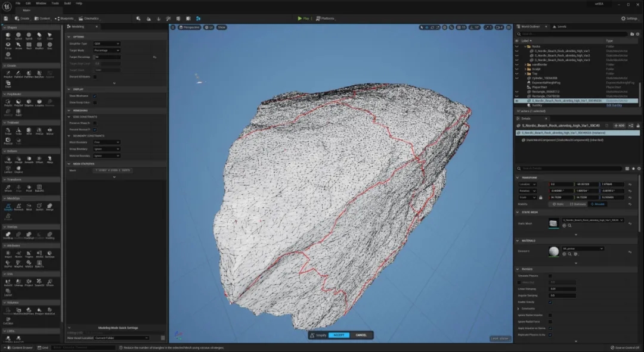
Task: Open the Mesh Boundary constraint dropdown
Action: pos(107,142)
